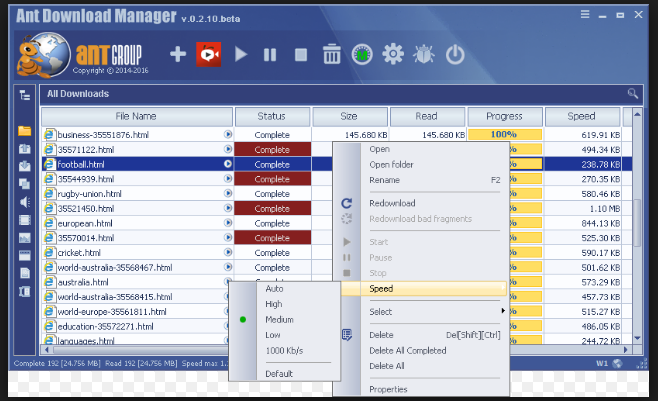658x401 pixels.
Task: Click play arrow next to world-australia-35568467.html
Action: click(228, 267)
